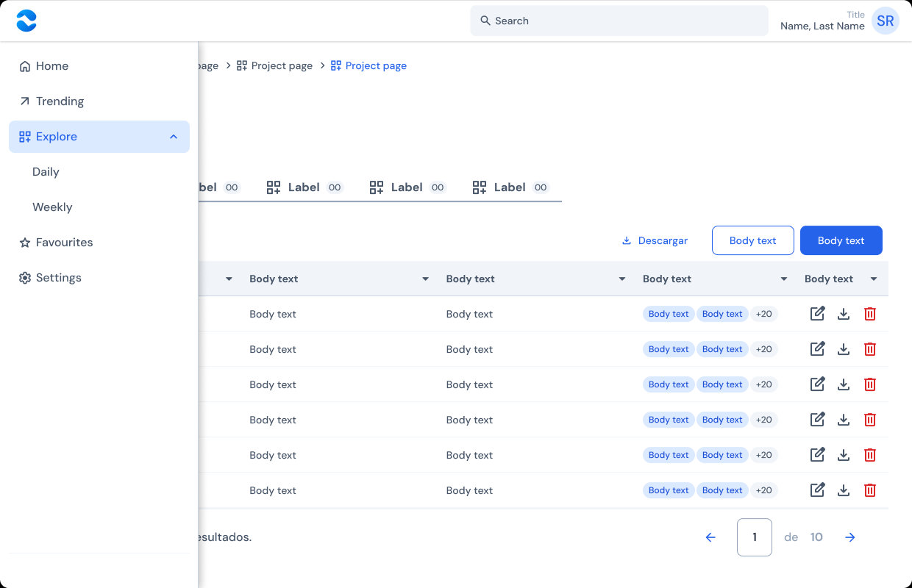Open dropdown of first fully visible Body text column
This screenshot has height=588, width=912.
tap(425, 279)
